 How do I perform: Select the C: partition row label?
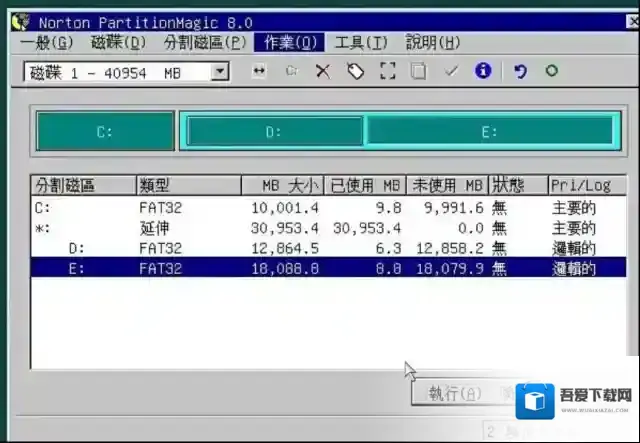click(x=42, y=208)
